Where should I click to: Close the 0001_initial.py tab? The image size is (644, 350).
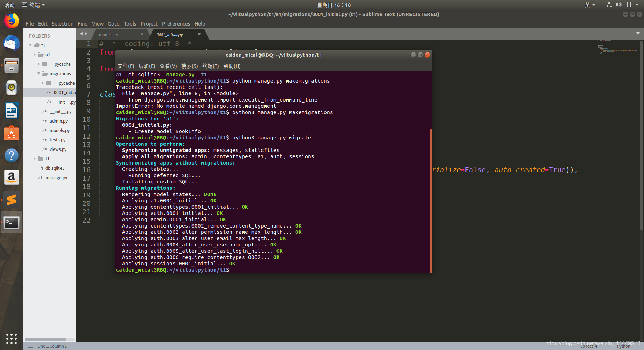[199, 34]
